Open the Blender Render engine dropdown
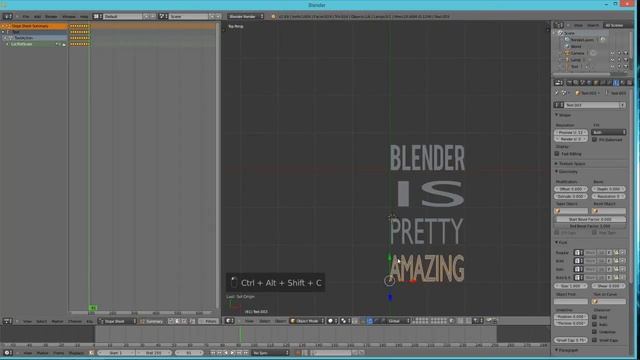Image resolution: width=640 pixels, height=360 pixels. point(246,16)
